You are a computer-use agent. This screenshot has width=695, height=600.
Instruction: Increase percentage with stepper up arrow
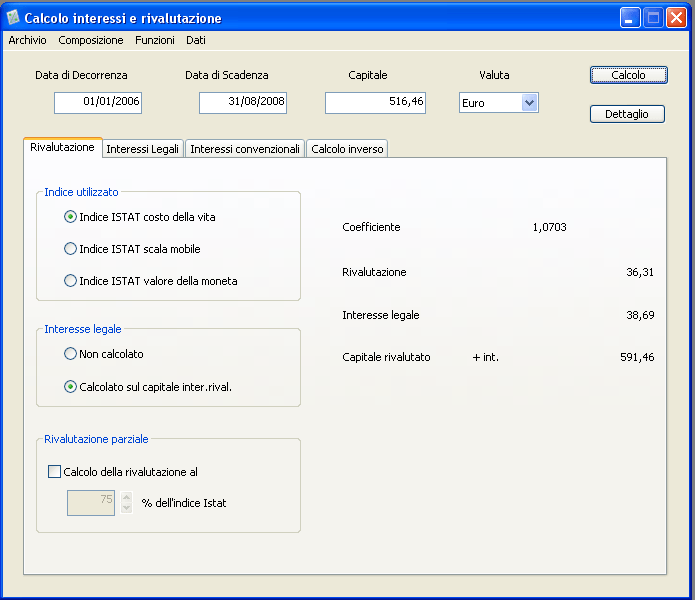[x=126, y=497]
